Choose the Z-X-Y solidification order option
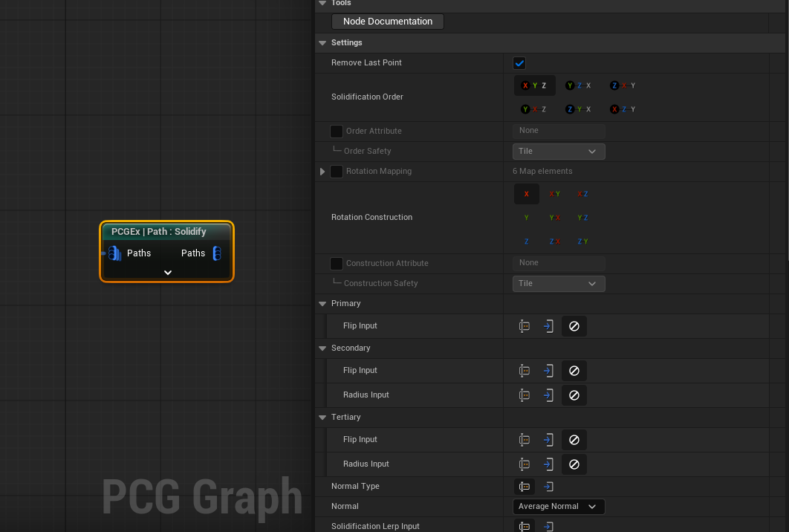789x532 pixels. click(623, 85)
